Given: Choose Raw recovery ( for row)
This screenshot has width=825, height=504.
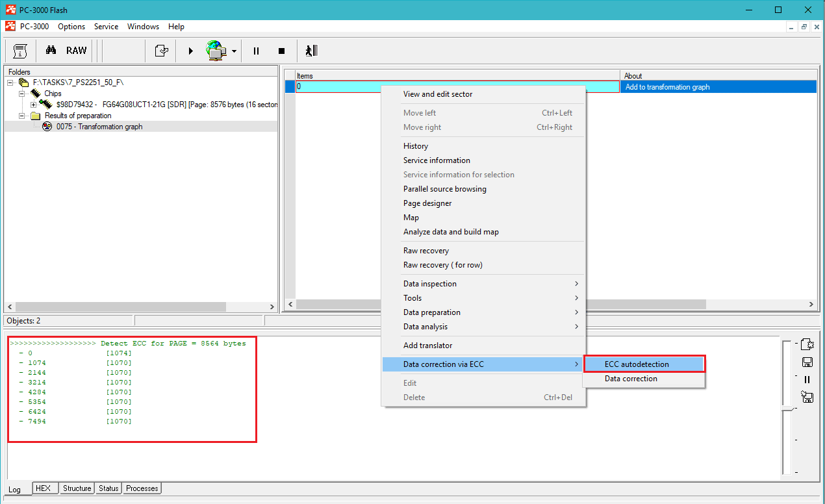Looking at the screenshot, I should 483,265.
